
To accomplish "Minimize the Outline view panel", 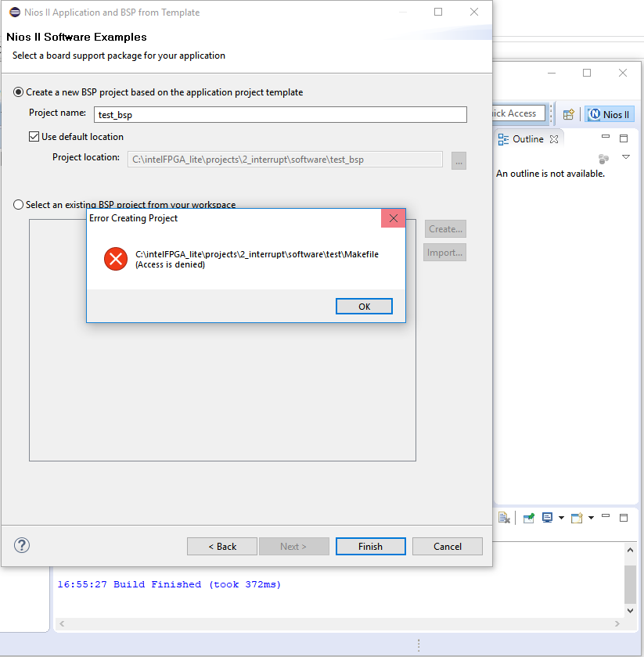I will pyautogui.click(x=606, y=137).
